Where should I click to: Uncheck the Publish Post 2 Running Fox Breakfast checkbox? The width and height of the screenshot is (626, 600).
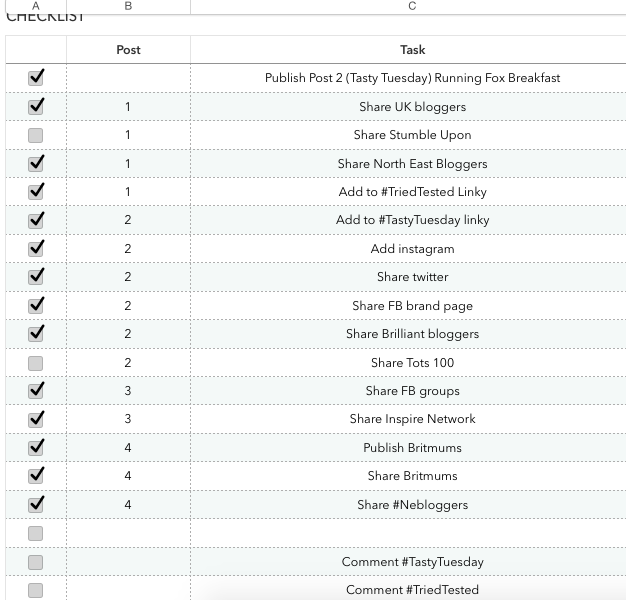36,78
